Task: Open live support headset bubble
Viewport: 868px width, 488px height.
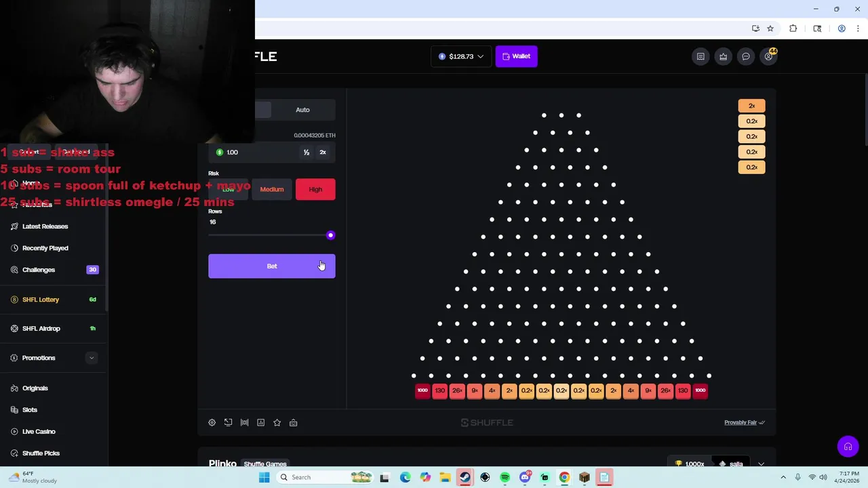Action: point(848,447)
